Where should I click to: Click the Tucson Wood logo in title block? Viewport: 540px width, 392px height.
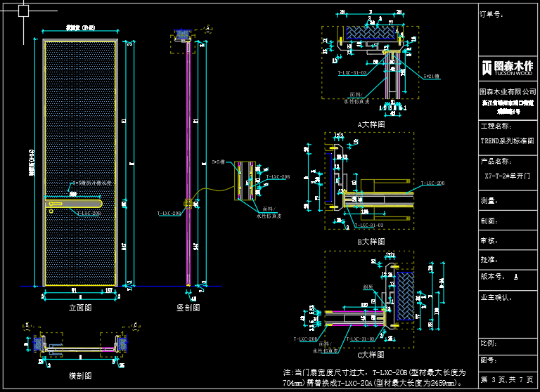(507, 67)
